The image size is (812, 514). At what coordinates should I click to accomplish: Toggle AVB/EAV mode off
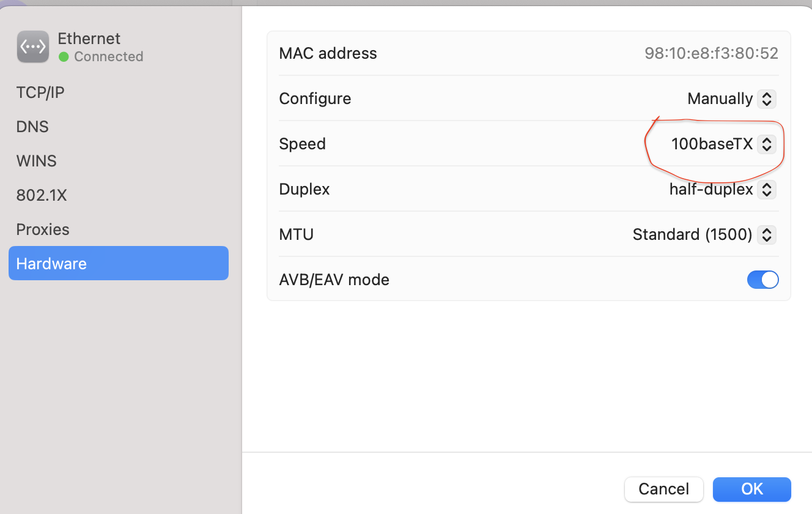763,280
